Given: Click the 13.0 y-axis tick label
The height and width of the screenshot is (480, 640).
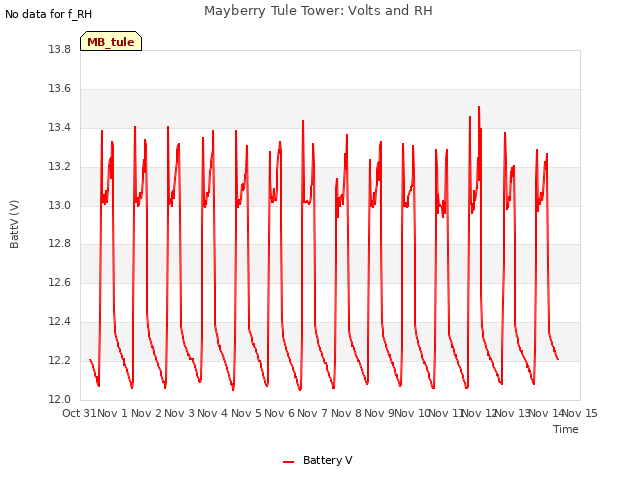Looking at the screenshot, I should click(60, 205).
